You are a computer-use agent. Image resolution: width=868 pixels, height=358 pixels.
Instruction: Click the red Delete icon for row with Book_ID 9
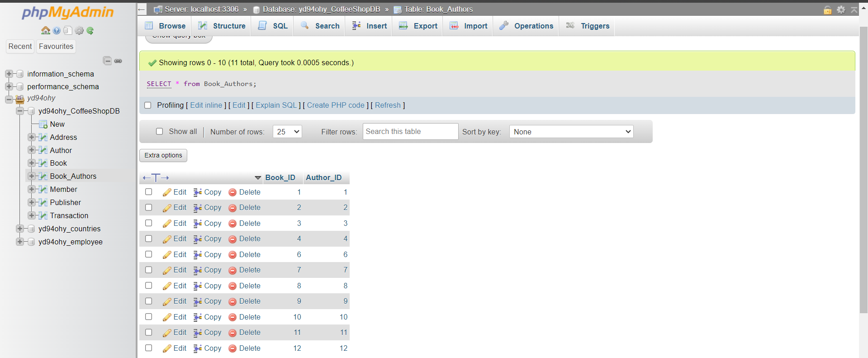[x=232, y=301]
